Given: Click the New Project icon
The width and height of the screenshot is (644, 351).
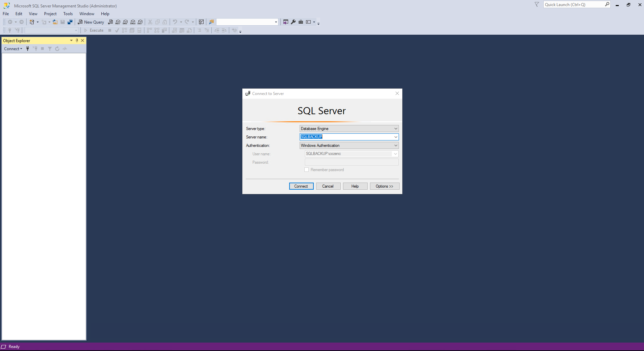Looking at the screenshot, I should click(32, 22).
